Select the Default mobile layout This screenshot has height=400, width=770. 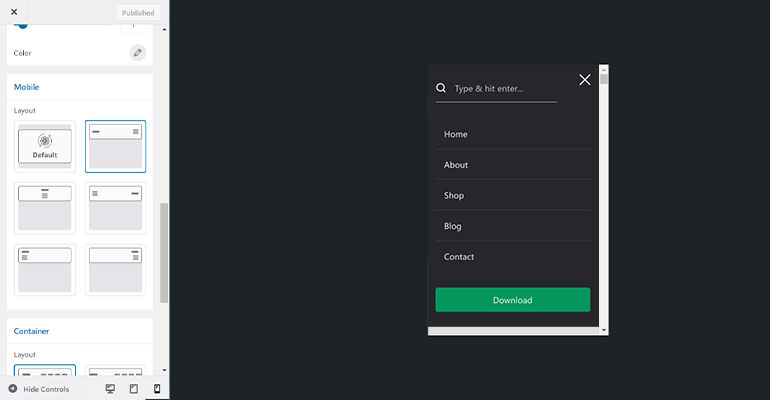pyautogui.click(x=45, y=146)
